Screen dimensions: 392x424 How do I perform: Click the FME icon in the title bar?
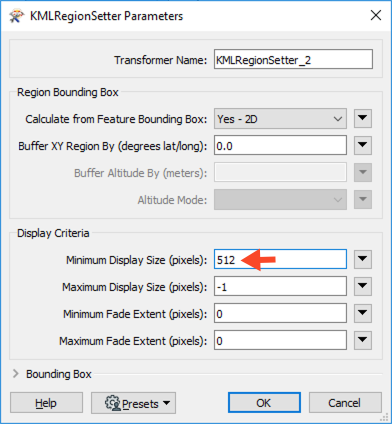(16, 16)
